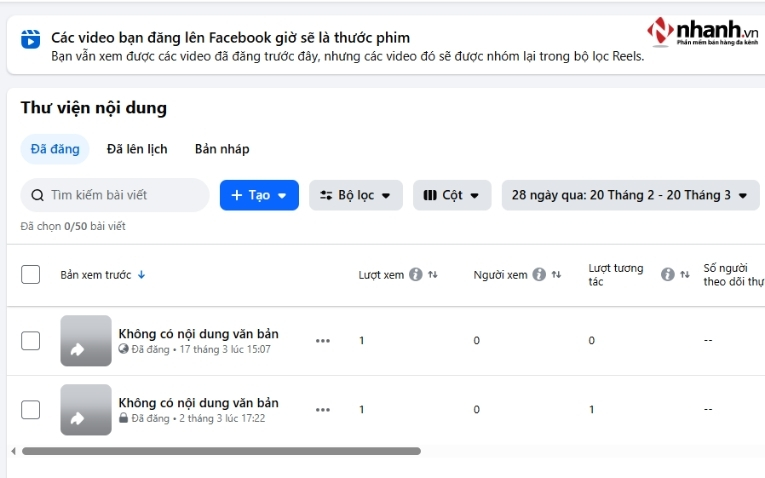Open the Cột columns dropdown
The width and height of the screenshot is (765, 478).
(x=452, y=195)
